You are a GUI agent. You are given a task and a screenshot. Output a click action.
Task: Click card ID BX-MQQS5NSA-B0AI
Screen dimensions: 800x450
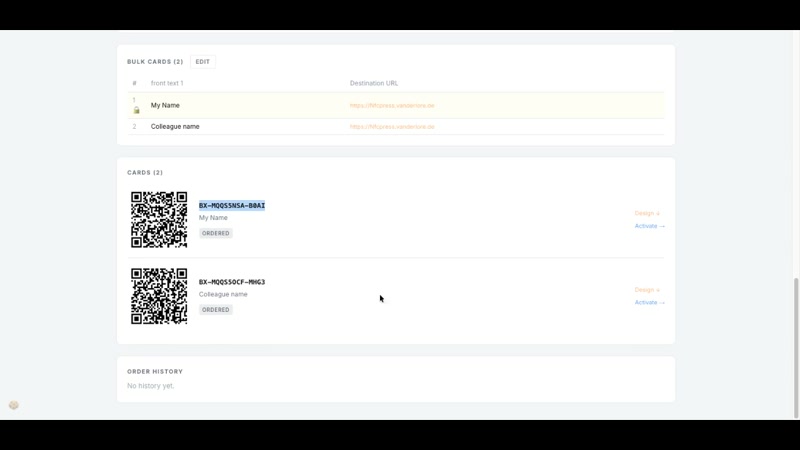[x=232, y=205]
